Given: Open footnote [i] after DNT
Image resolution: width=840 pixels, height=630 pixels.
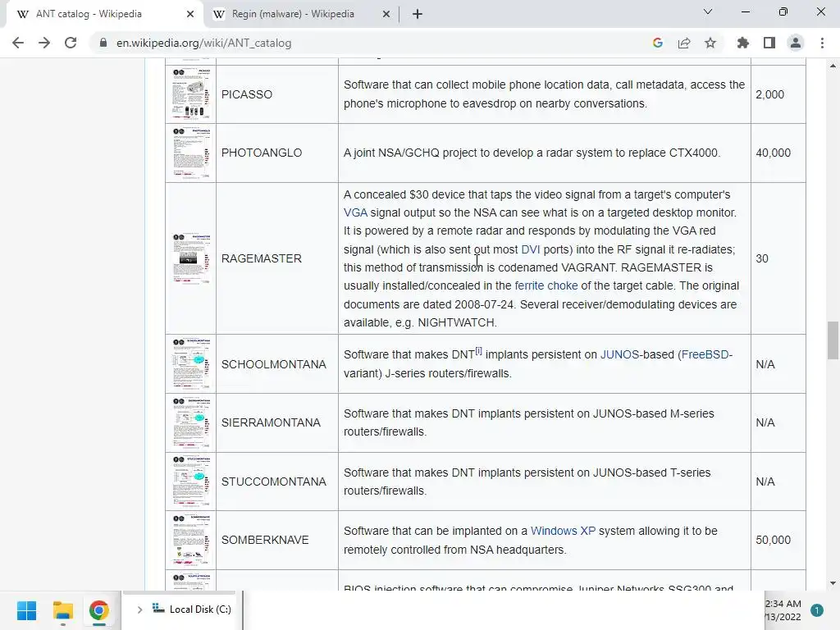Looking at the screenshot, I should click(478, 351).
